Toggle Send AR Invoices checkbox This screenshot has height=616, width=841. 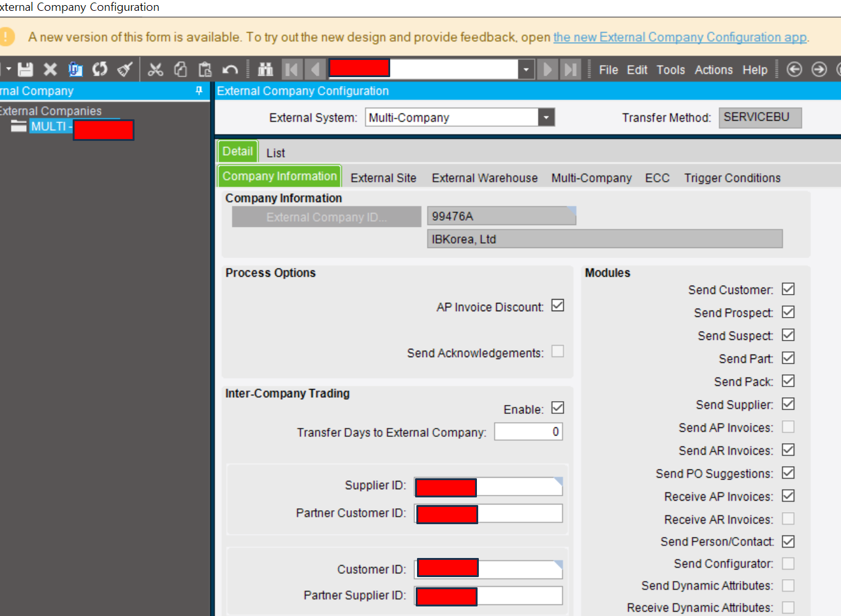(x=788, y=450)
